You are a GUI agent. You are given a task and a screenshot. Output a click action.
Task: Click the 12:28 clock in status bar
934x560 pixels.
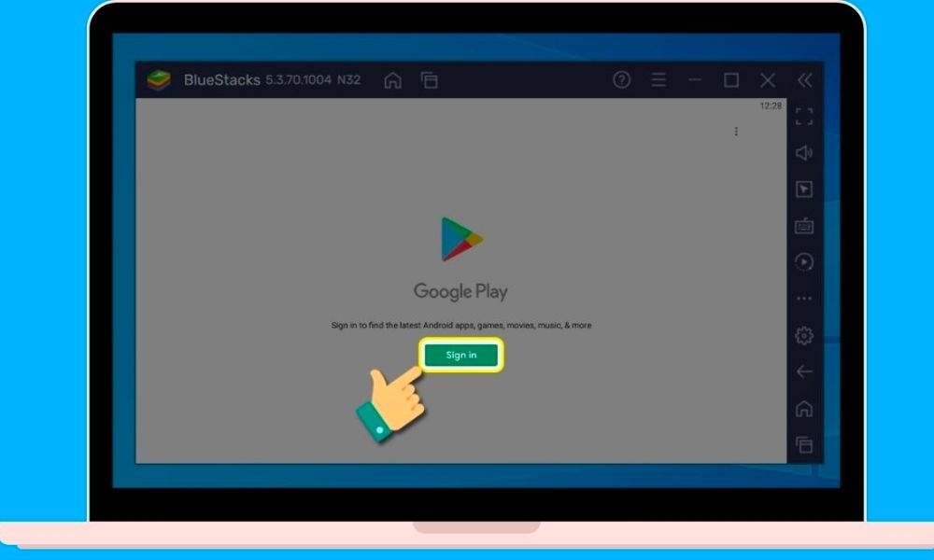(771, 105)
